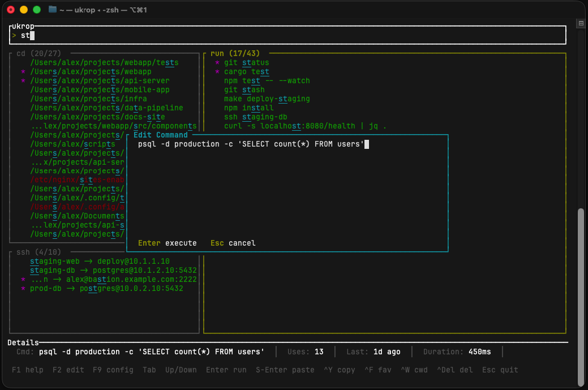Select 'npm test -- --watch' command

[267, 80]
